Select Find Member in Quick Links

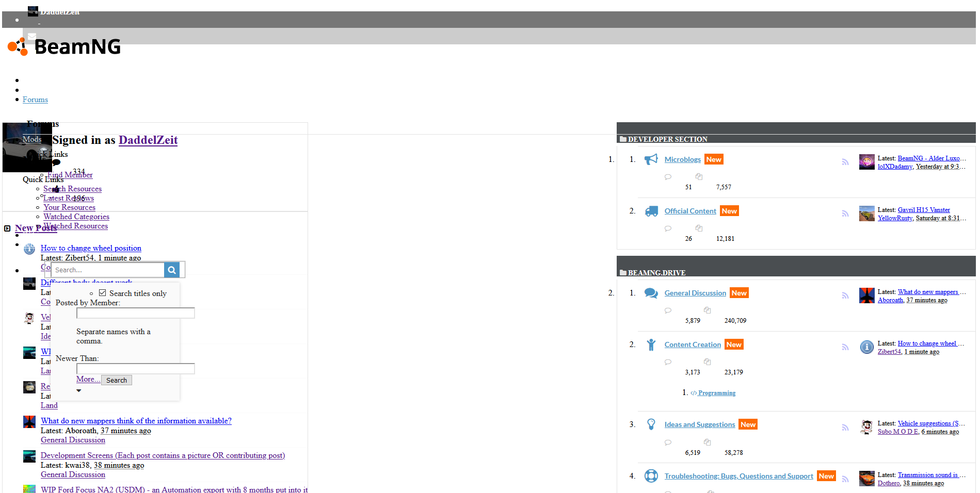[70, 175]
